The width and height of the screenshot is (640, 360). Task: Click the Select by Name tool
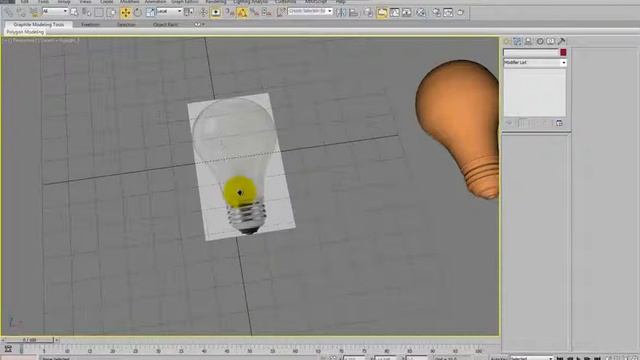pos(87,13)
